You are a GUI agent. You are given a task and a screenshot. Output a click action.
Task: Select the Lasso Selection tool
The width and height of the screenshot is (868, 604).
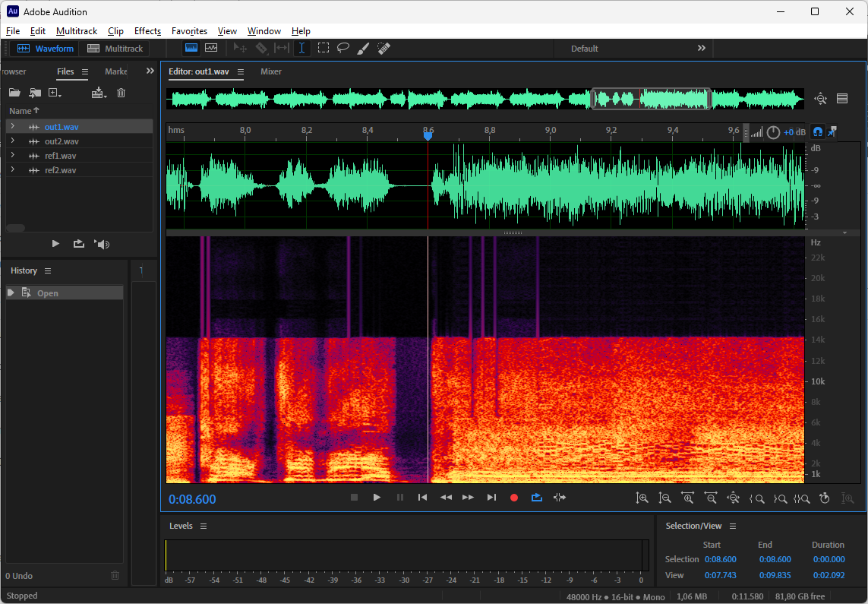[x=343, y=48]
